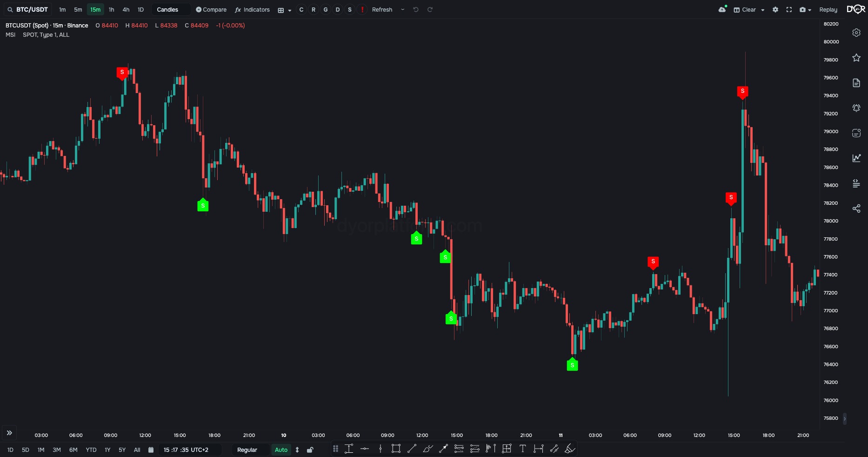Switch to the 5m timeframe
This screenshot has height=457, width=868.
point(78,9)
